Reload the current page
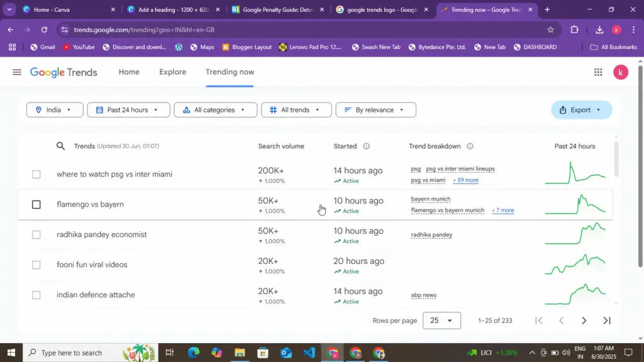644x362 pixels. (44, 30)
